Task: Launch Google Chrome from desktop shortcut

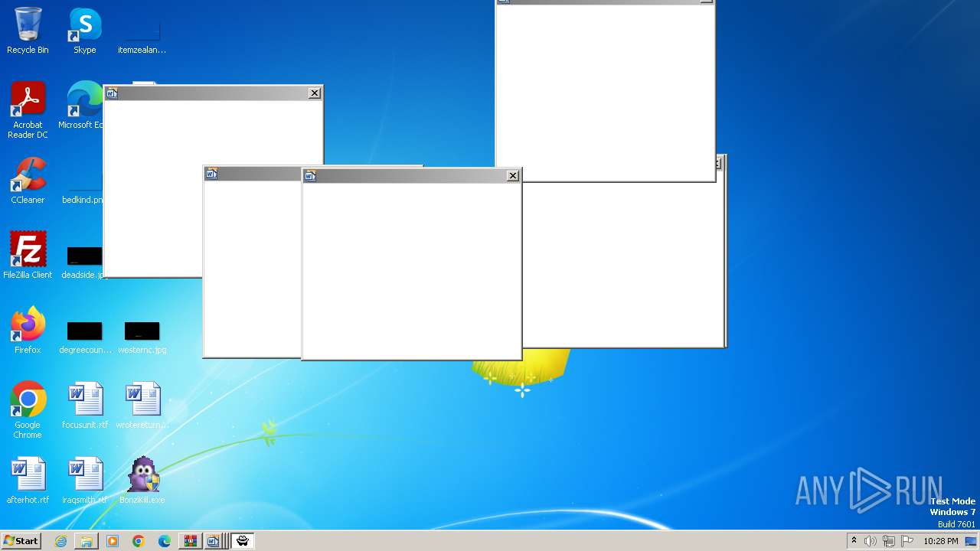Action: (28, 411)
